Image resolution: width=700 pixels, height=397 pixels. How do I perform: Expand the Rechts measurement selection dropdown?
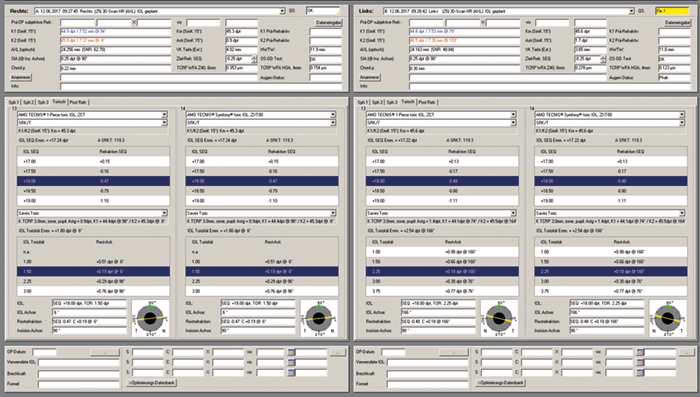282,11
